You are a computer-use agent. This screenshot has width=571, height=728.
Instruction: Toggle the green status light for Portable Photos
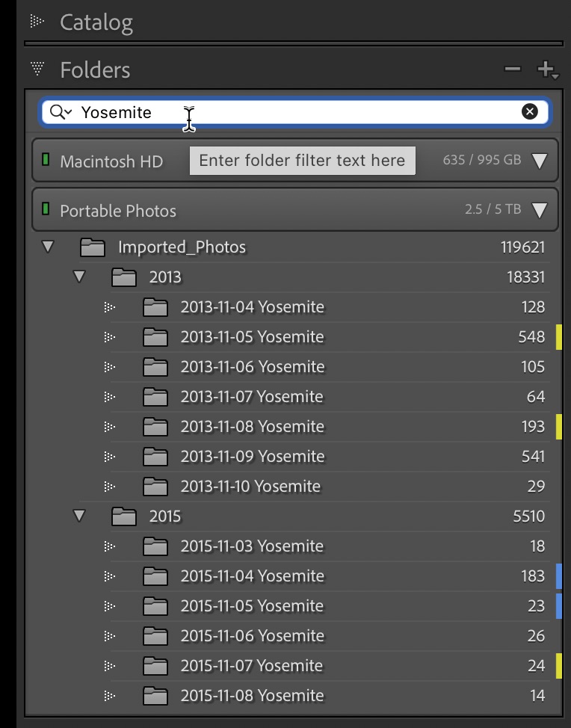pos(46,211)
